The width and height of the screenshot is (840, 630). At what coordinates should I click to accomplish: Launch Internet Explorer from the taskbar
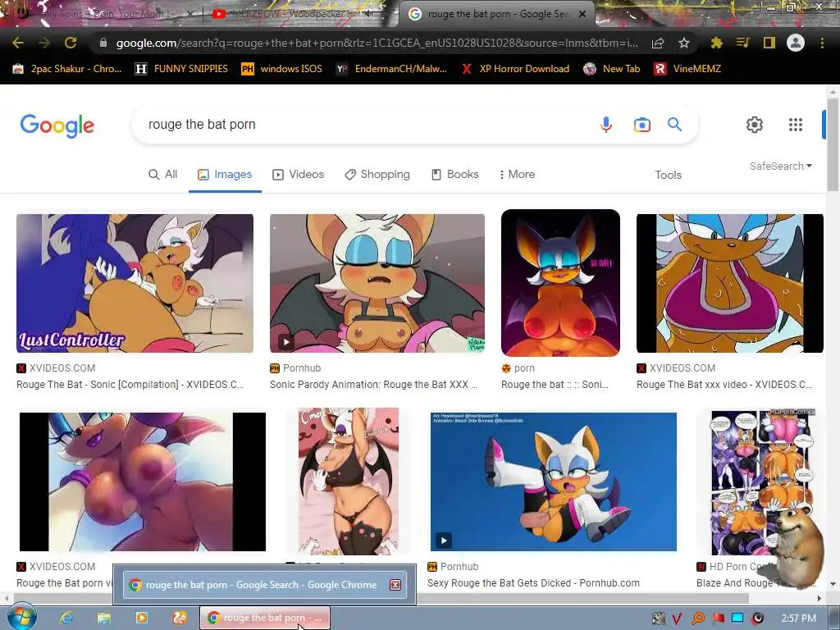pyautogui.click(x=66, y=618)
